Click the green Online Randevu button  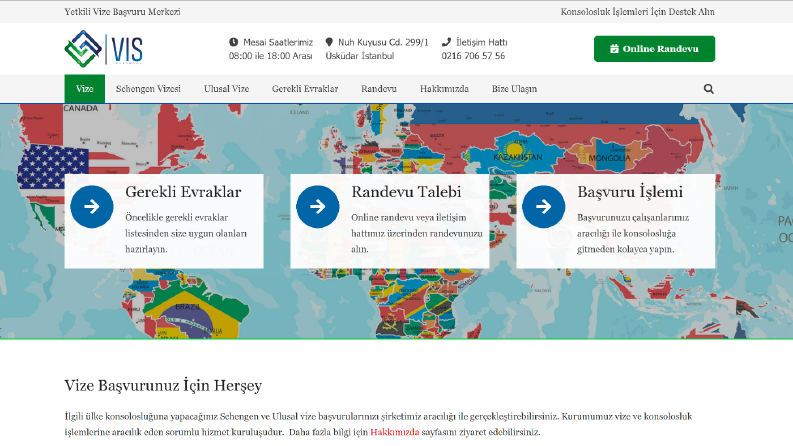click(x=654, y=49)
